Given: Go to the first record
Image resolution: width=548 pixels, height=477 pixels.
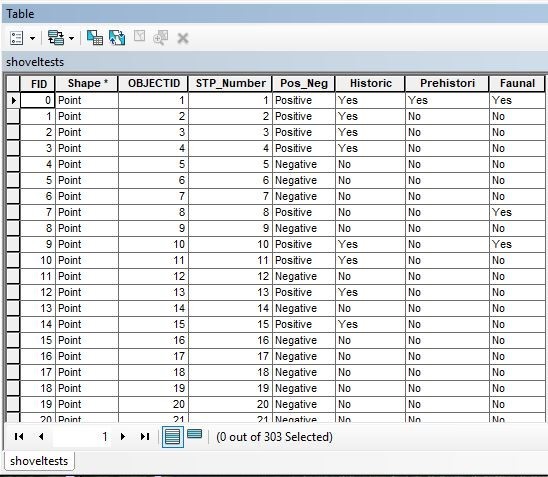Looking at the screenshot, I should (x=19, y=436).
